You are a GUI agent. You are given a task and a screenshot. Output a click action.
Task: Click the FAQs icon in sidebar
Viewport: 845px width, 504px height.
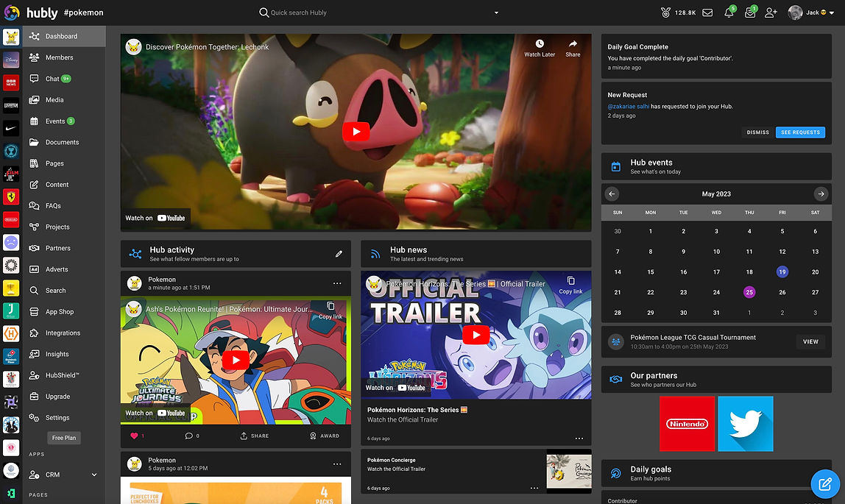34,206
